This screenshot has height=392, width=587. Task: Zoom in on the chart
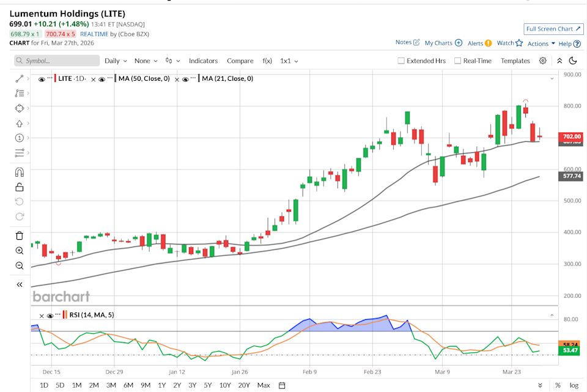tap(20, 250)
